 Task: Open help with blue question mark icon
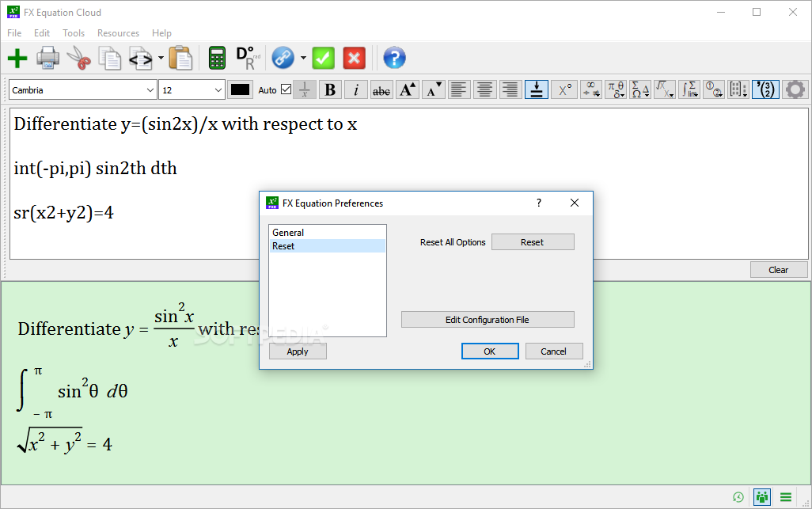[395, 58]
